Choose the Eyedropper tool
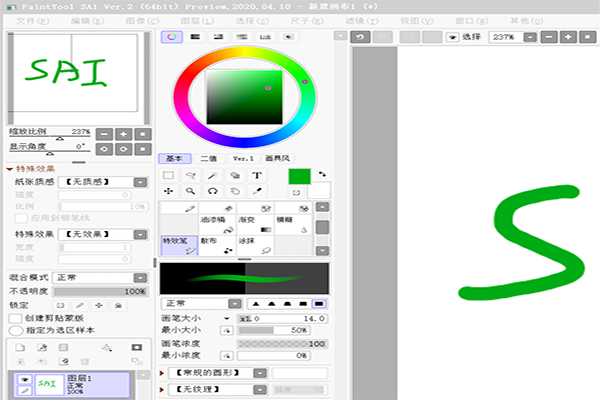The image size is (600, 400). (x=257, y=190)
